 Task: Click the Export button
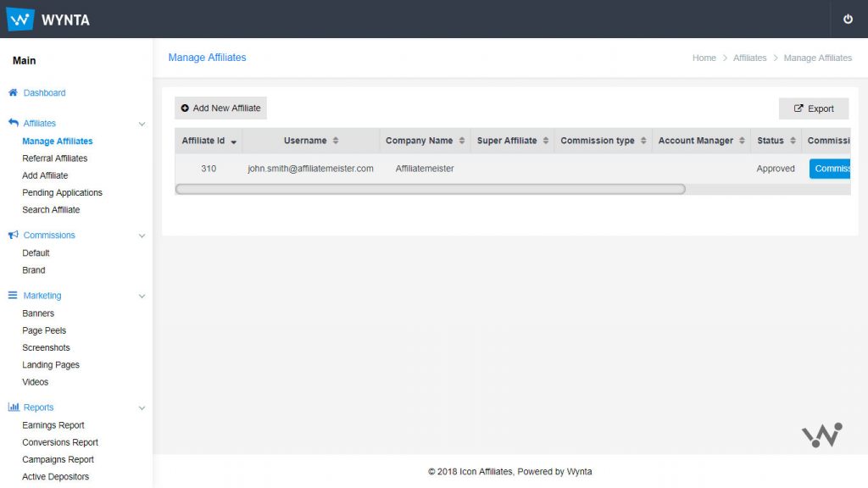tap(814, 108)
